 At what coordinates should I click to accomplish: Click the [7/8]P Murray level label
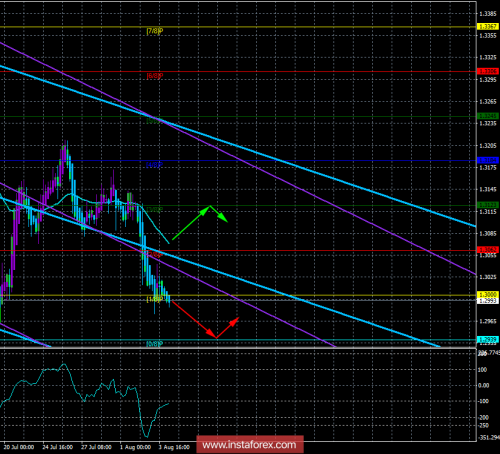(155, 31)
